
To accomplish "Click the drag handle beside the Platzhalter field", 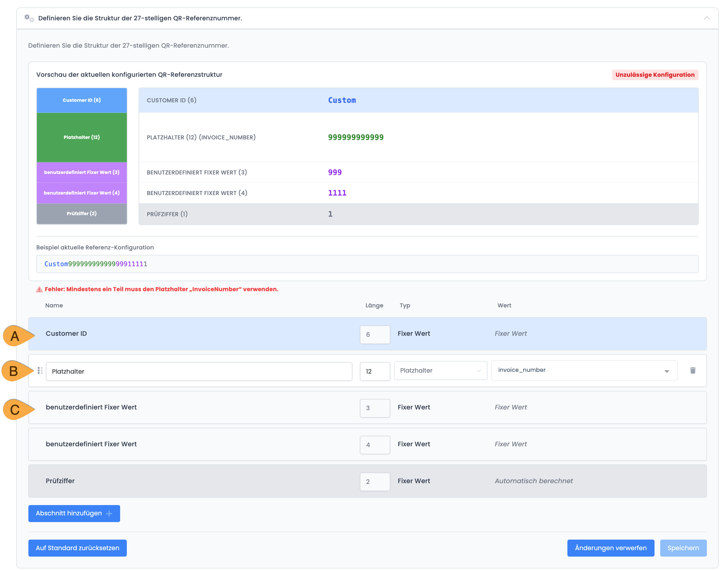I will coord(40,371).
